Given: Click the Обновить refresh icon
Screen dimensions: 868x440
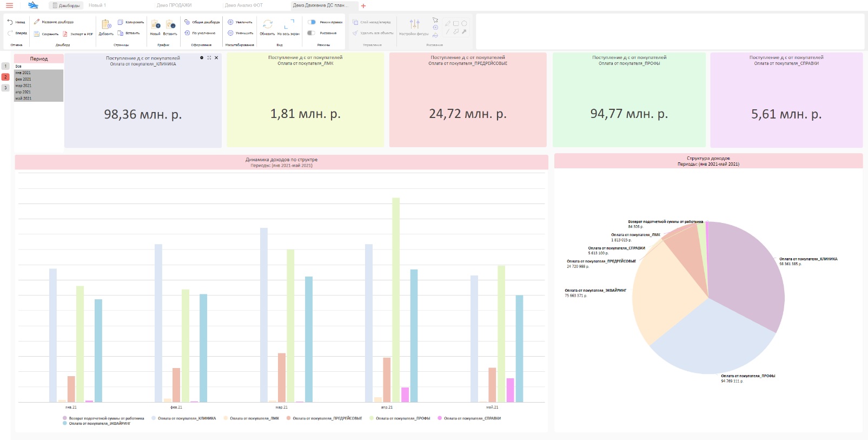Looking at the screenshot, I should point(267,24).
